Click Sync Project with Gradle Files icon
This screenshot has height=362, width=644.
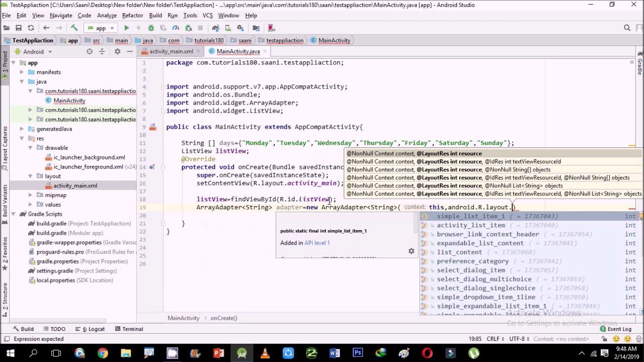(215, 28)
